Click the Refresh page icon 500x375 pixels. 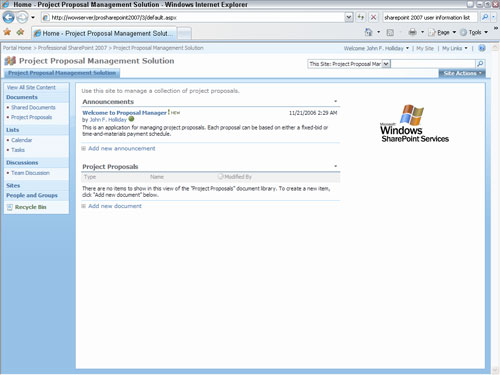[x=361, y=17]
